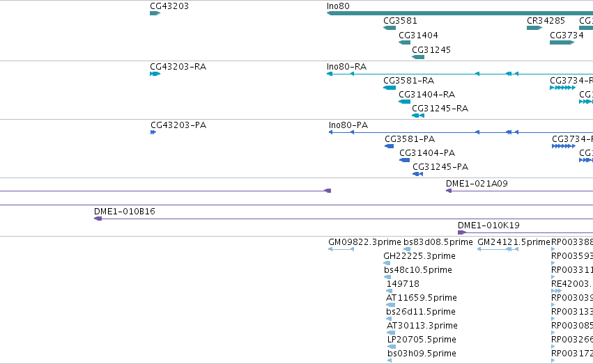Click the CG31245-PA label text
Viewport: 593px width, 364px height.
pos(440,167)
